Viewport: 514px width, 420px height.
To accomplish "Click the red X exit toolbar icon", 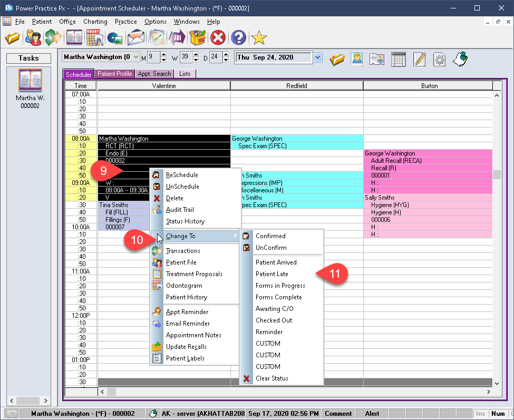I will (218, 37).
